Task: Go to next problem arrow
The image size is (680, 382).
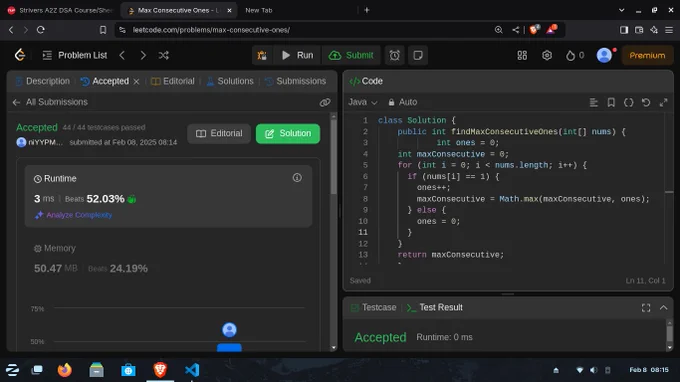Action: coord(143,56)
